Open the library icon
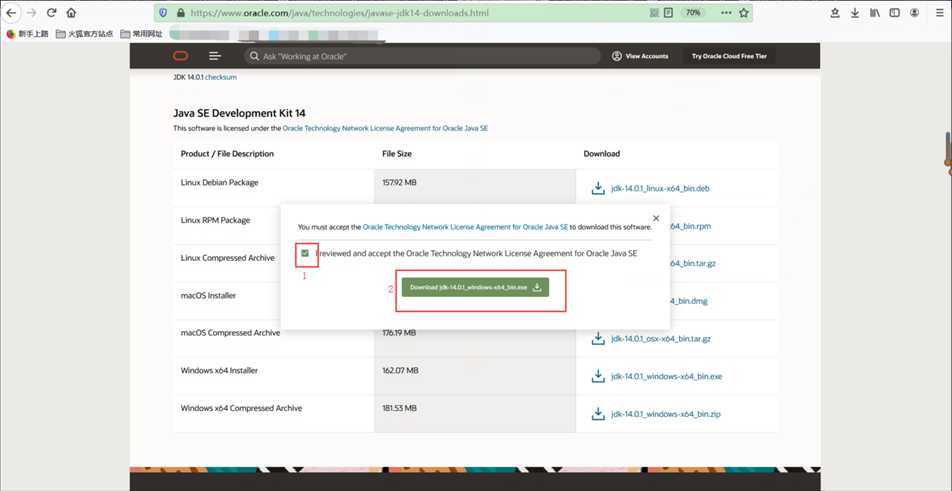Screen dimensions: 952x491 [x=875, y=13]
